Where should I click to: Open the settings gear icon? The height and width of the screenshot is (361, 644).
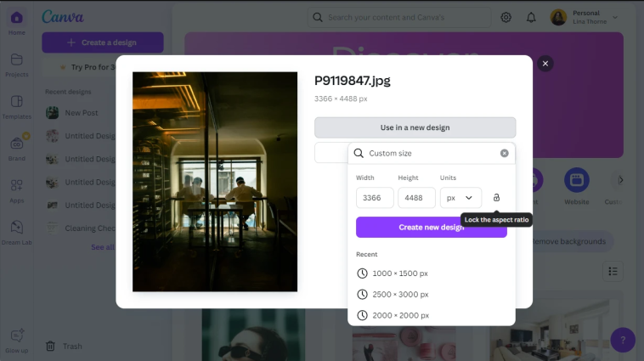(x=506, y=17)
